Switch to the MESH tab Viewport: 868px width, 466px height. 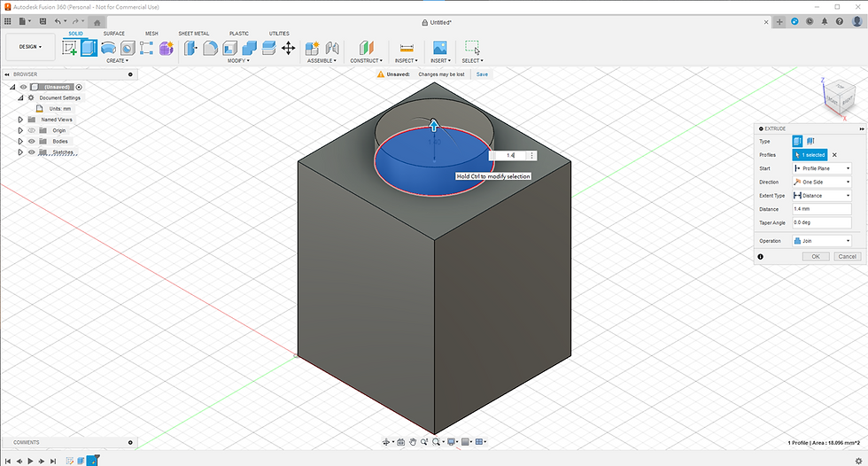tap(151, 34)
